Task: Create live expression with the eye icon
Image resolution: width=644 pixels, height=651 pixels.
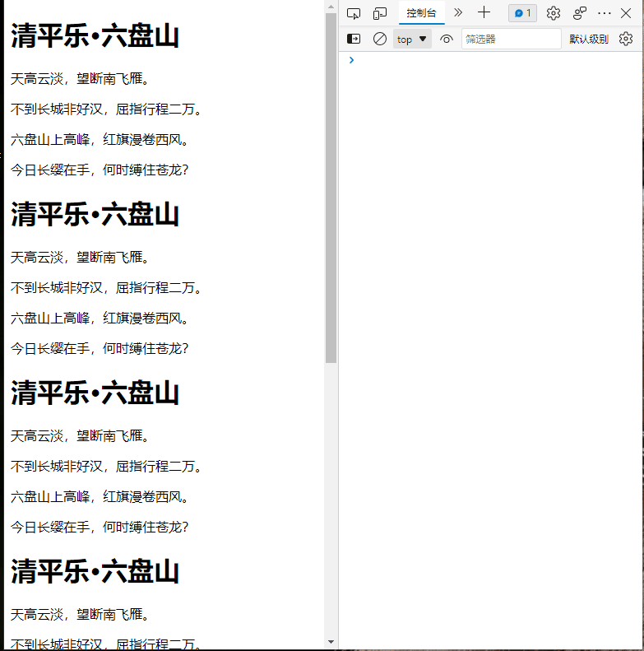Action: pyautogui.click(x=447, y=39)
